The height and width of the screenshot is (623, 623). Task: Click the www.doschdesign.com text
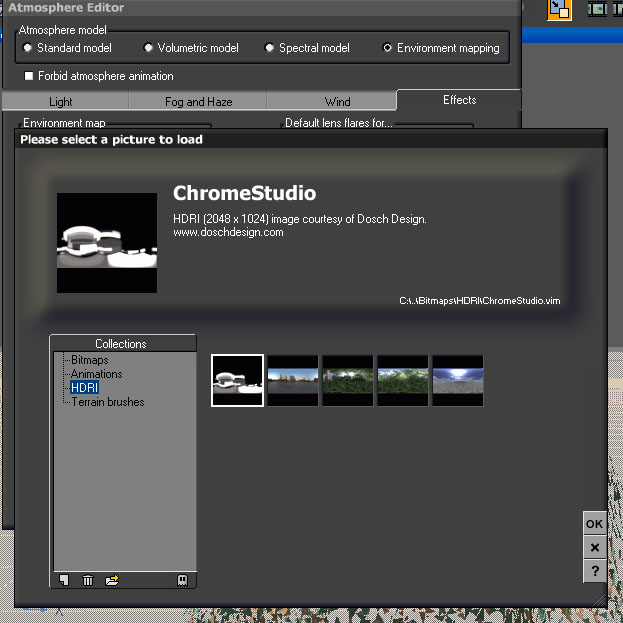228,232
